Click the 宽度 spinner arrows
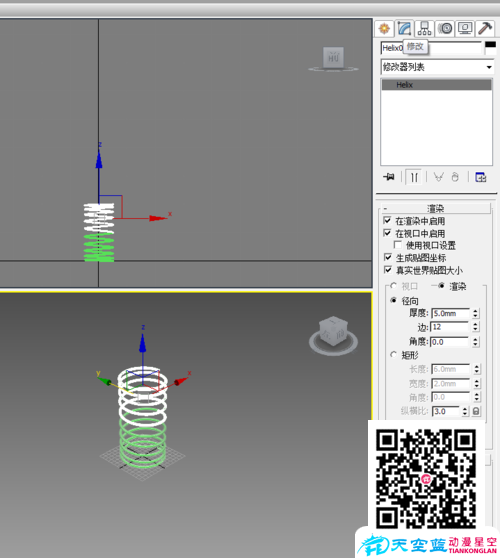500x558 pixels. pyautogui.click(x=477, y=384)
